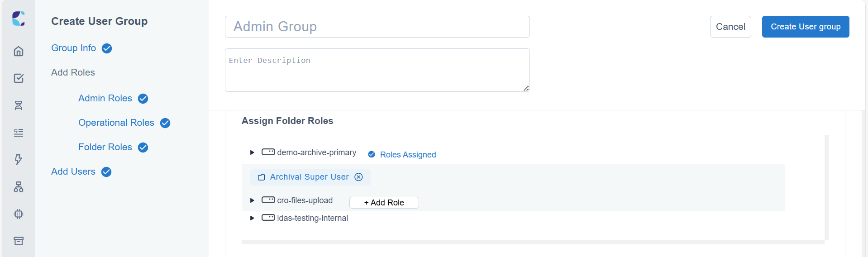The width and height of the screenshot is (868, 257).
Task: Go to the Group Info step
Action: 73,48
